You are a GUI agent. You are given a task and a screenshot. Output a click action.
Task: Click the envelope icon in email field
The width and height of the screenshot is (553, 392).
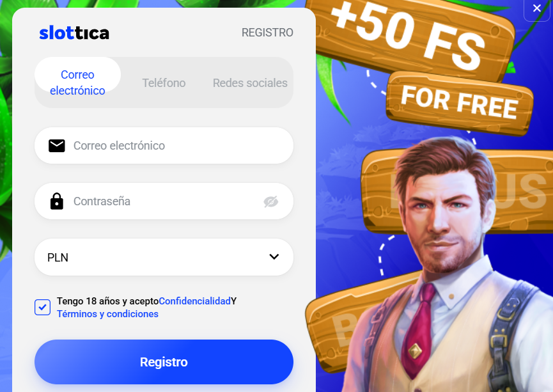click(57, 145)
